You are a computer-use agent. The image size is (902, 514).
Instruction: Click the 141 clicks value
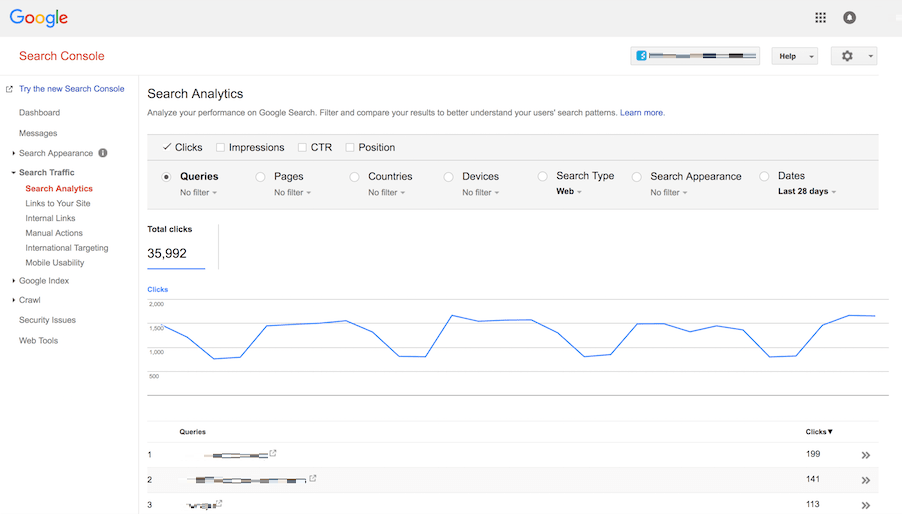coord(813,479)
